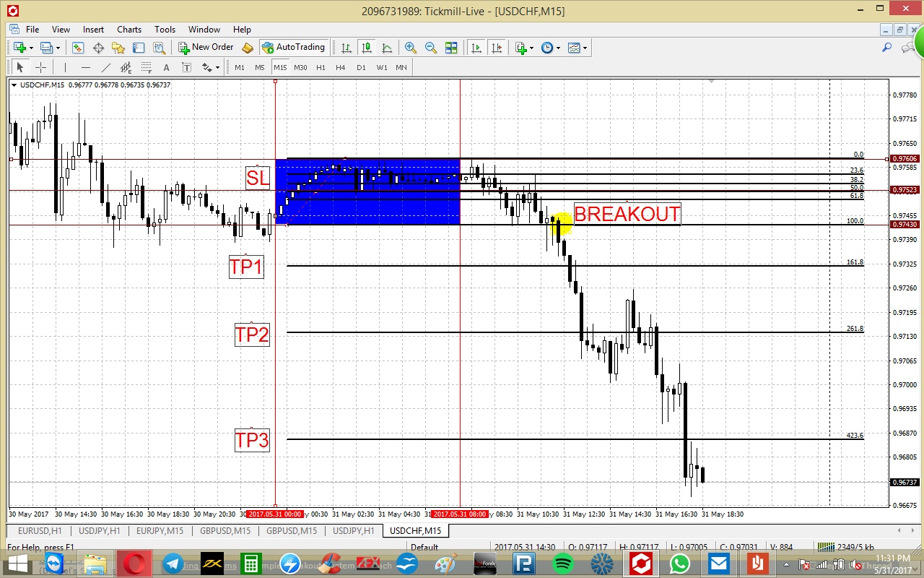Viewport: 924px width, 578px height.
Task: Open the indicators list dropdown arrow
Action: (x=531, y=48)
